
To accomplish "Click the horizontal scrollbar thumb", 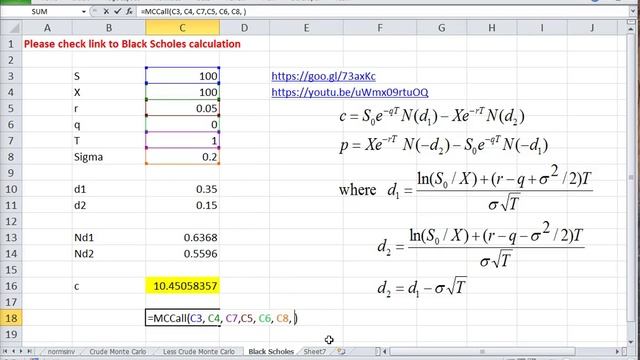I will [x=482, y=351].
